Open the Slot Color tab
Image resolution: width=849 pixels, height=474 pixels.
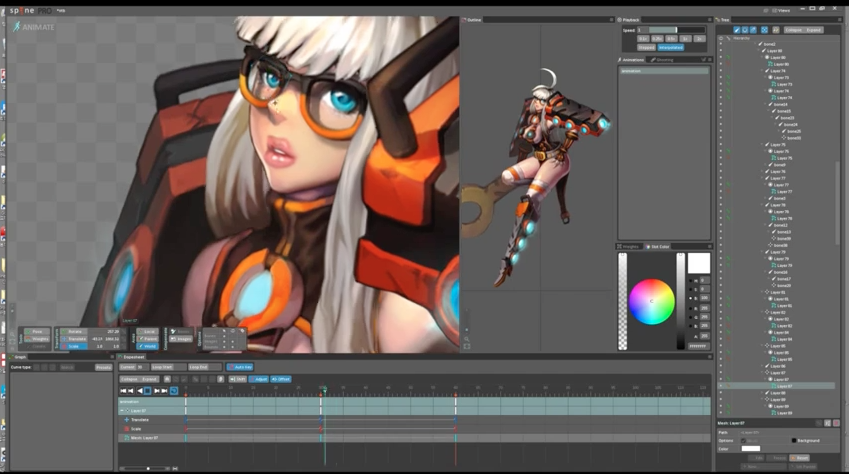click(658, 246)
